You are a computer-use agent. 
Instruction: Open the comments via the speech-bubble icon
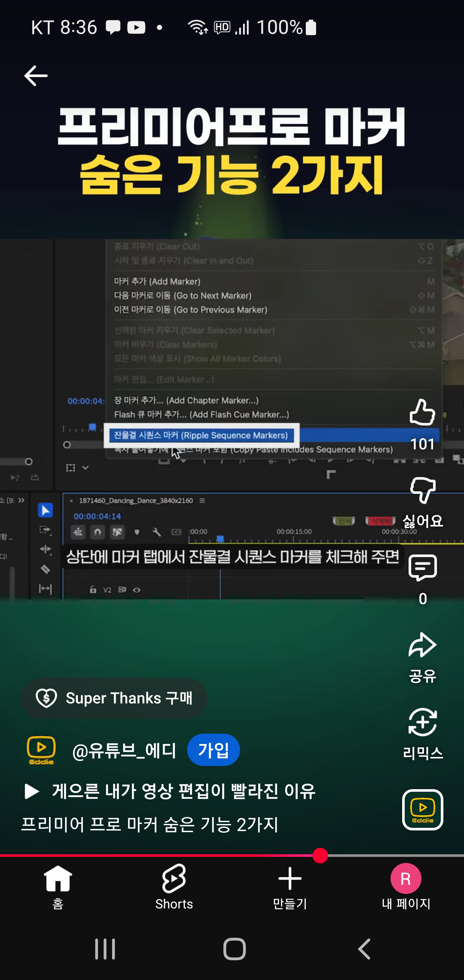[x=422, y=568]
